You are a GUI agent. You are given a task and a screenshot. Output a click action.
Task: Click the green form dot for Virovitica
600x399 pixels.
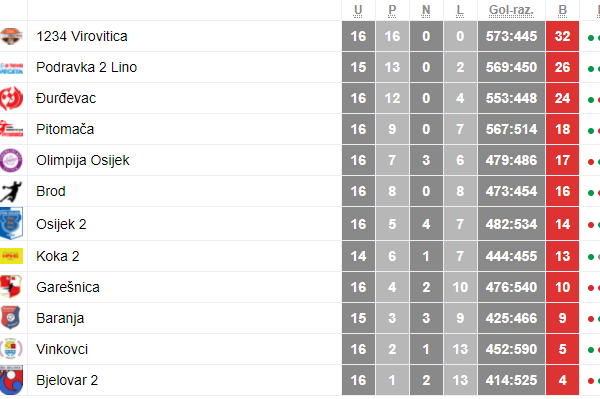(x=591, y=38)
